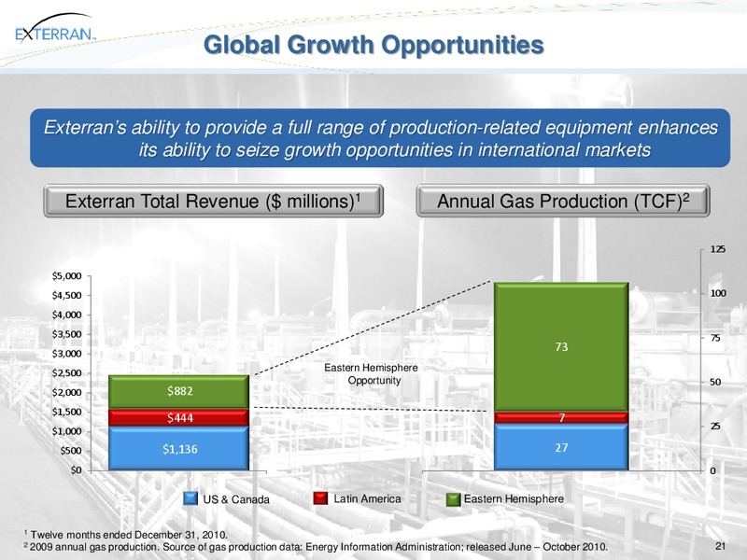747x560 pixels.
Task: Click the green gas segment labeled 73
Action: pos(562,346)
